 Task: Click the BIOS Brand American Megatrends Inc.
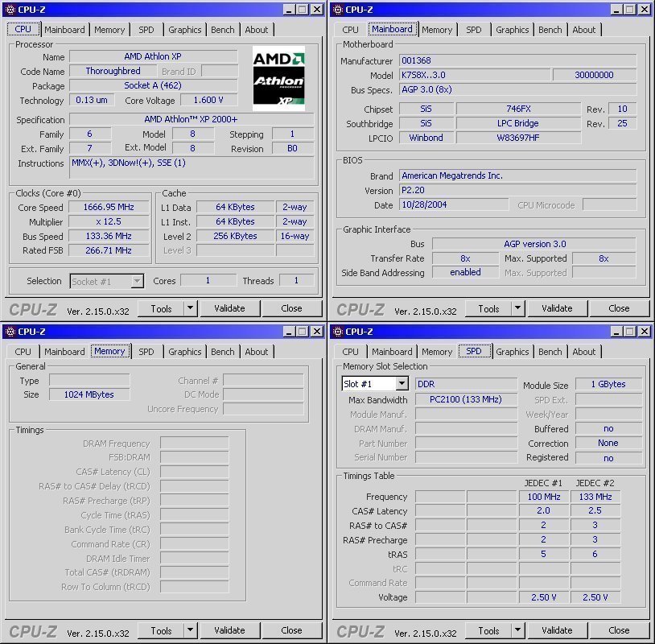pos(517,176)
